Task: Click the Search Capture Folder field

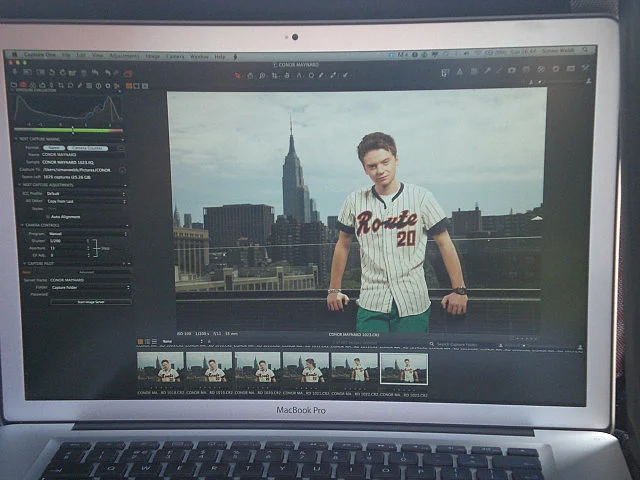Action: [x=461, y=345]
